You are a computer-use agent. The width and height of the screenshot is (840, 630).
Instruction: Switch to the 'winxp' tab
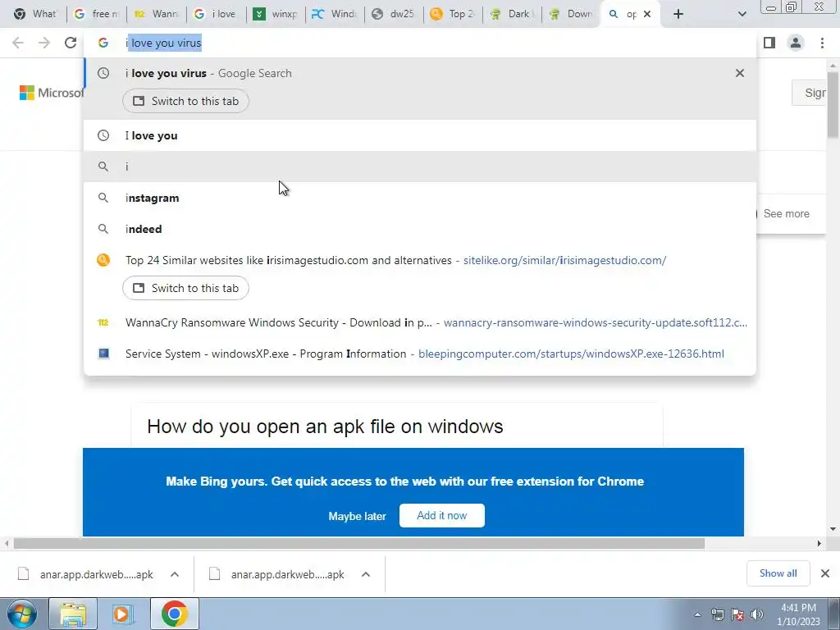click(276, 14)
